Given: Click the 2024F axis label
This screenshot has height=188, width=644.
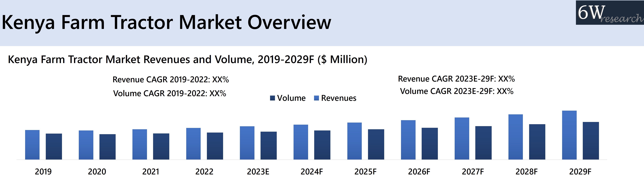Looking at the screenshot, I should 312,172.
